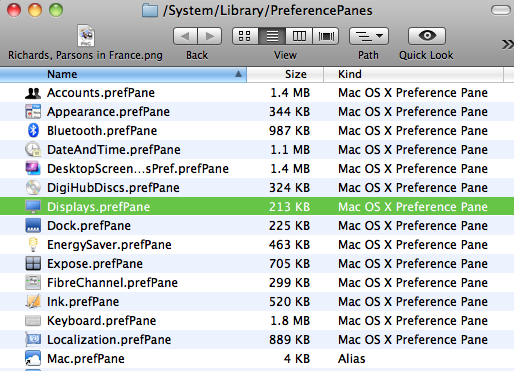Sort the list by Size column
The width and height of the screenshot is (514, 371).
(285, 74)
